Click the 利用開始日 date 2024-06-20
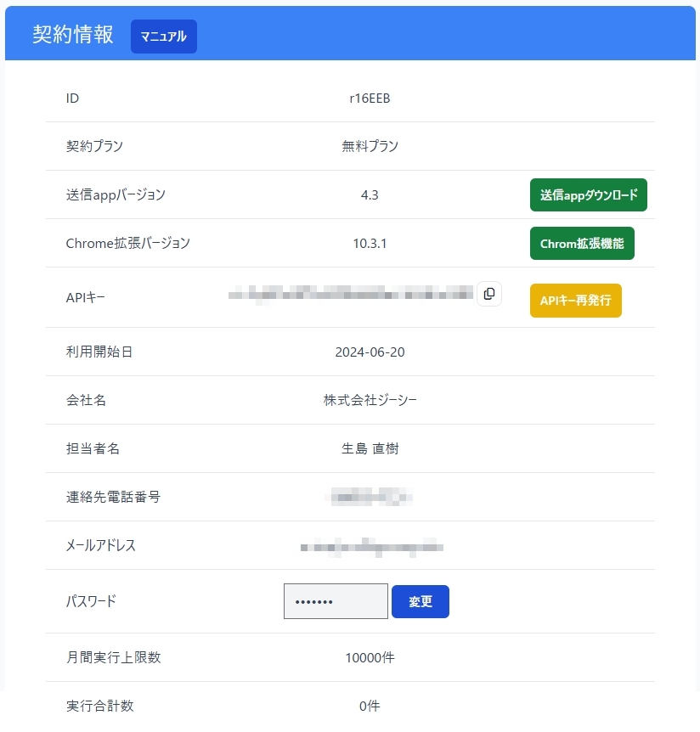Image resolution: width=700 pixels, height=732 pixels. click(370, 352)
